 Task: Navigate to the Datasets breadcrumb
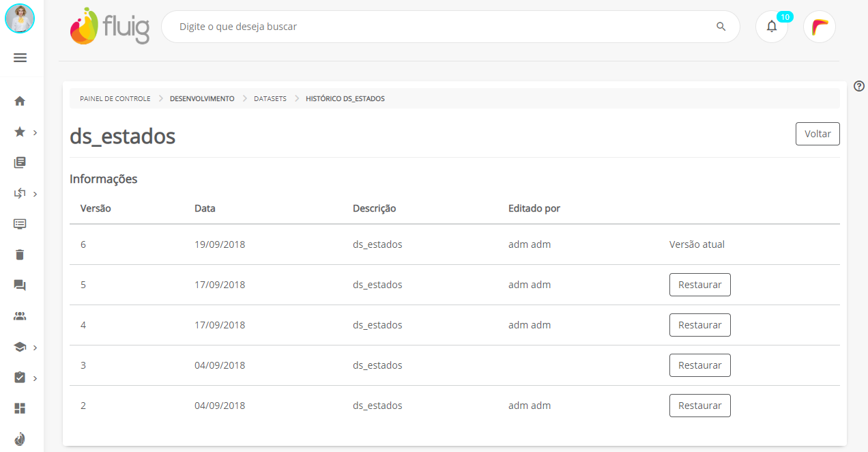pos(270,99)
